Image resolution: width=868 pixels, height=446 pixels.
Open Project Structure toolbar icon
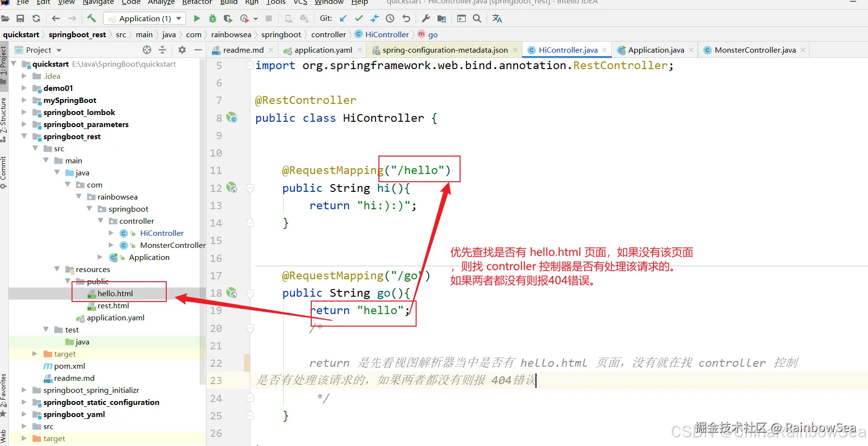(441, 18)
